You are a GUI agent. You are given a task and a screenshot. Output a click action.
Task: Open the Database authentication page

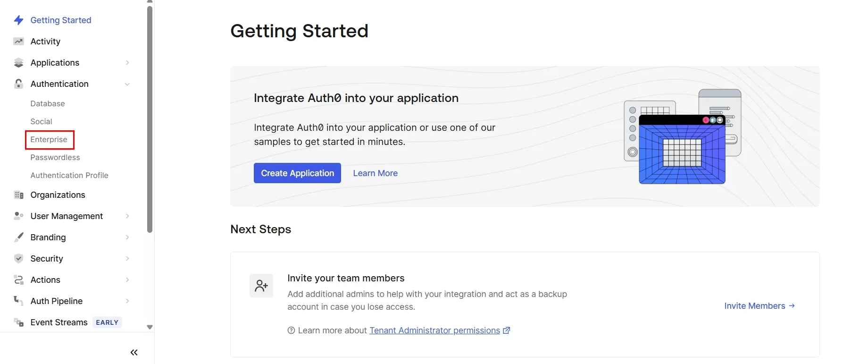(x=48, y=103)
